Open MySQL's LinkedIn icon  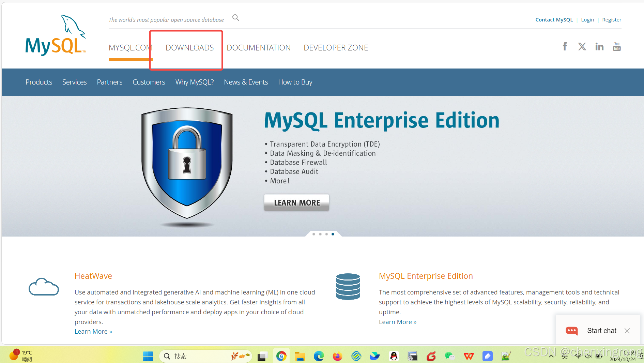599,46
